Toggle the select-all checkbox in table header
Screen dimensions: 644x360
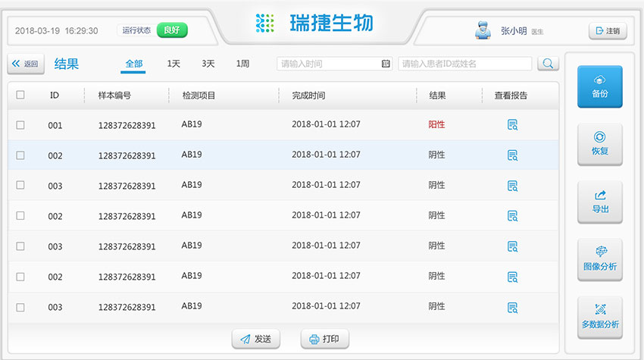[20, 95]
